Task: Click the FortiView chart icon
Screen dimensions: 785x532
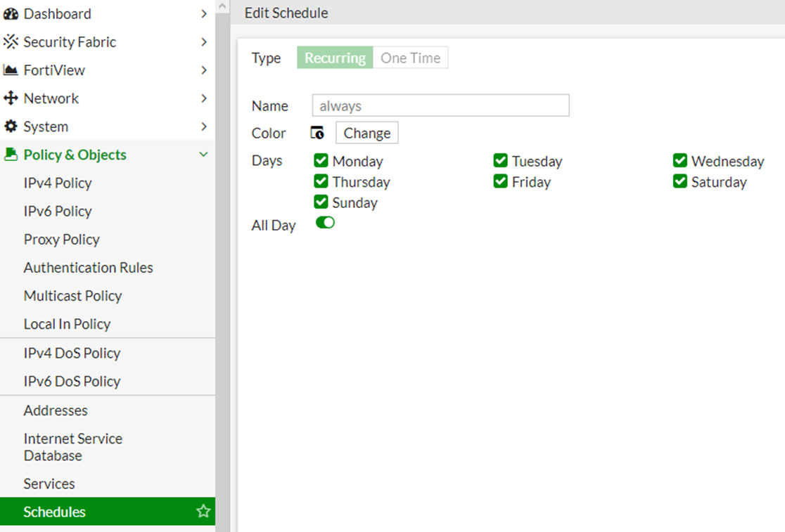Action: (x=11, y=70)
